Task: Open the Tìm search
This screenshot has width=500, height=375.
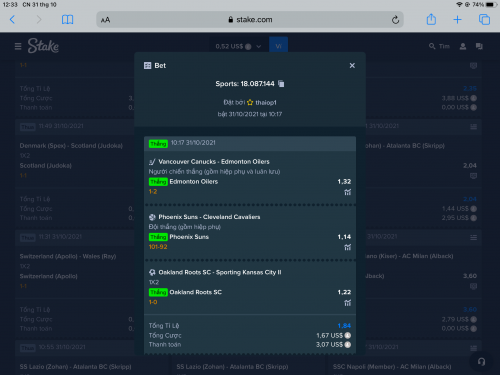Action: pyautogui.click(x=439, y=46)
